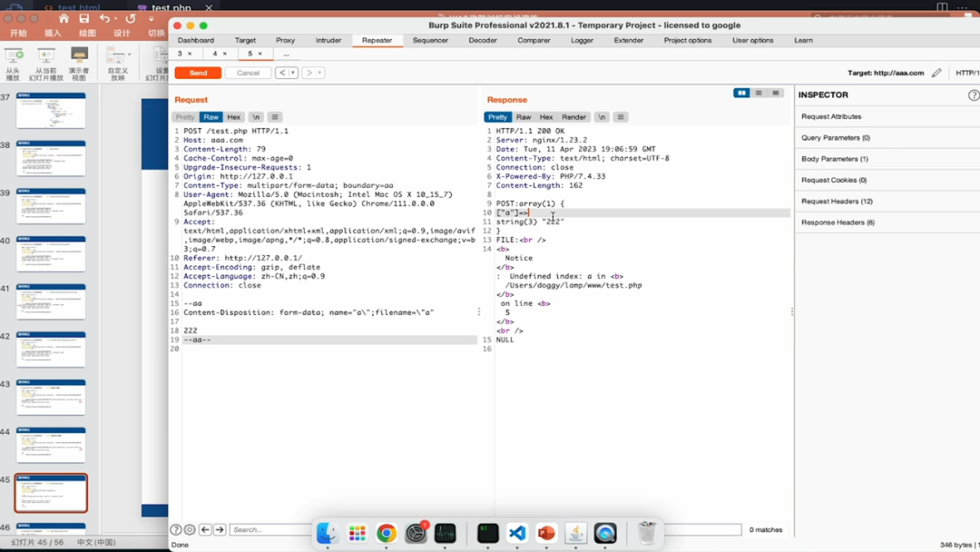Image resolution: width=980 pixels, height=552 pixels.
Task: Close Repeater sub-tab 3
Action: [190, 54]
